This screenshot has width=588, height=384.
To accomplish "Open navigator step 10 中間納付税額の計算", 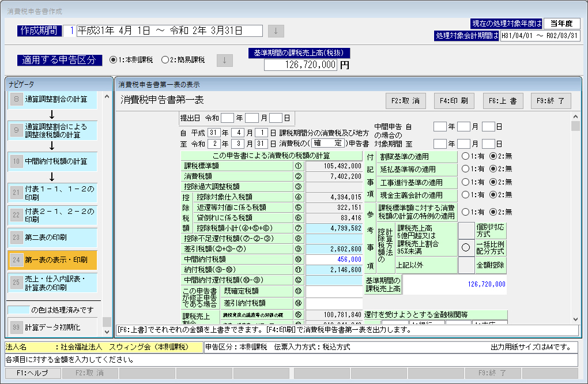I will pos(52,161).
